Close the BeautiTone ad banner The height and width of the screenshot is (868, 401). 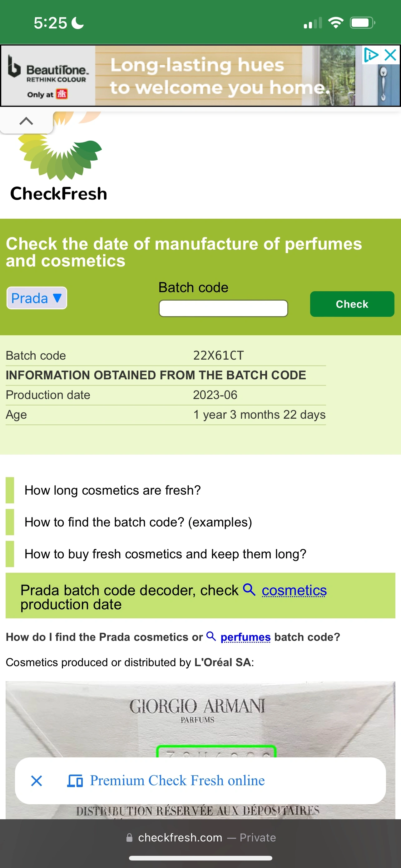click(x=391, y=55)
